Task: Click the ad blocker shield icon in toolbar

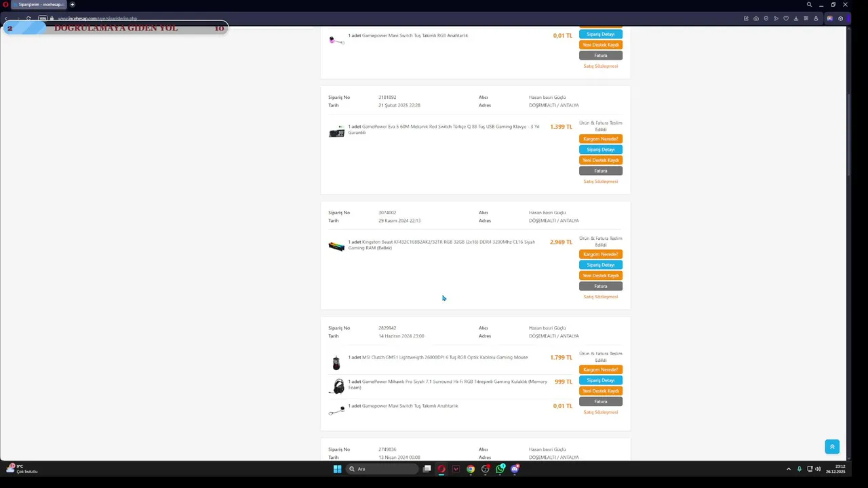Action: (x=766, y=18)
